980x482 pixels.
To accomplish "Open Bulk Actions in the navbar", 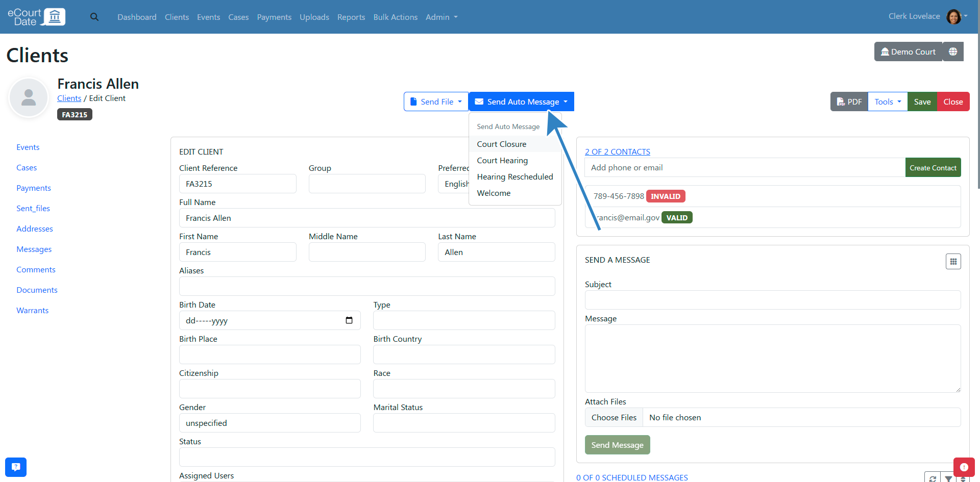I will click(396, 17).
